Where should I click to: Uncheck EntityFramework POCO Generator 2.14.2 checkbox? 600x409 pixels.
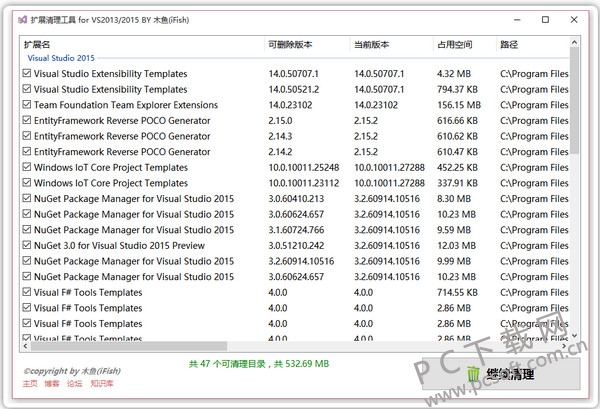(26, 151)
